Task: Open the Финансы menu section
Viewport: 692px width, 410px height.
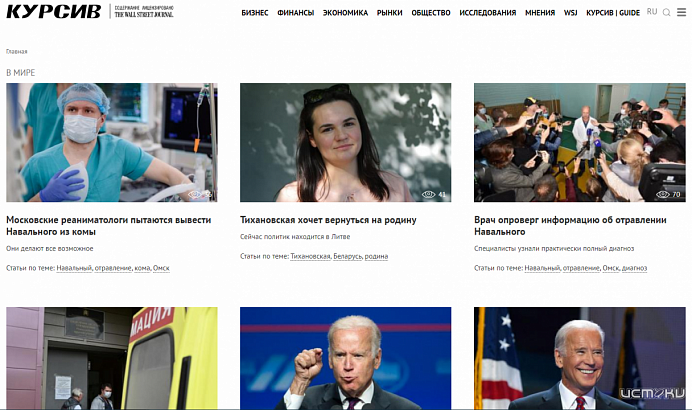Action: click(x=295, y=13)
